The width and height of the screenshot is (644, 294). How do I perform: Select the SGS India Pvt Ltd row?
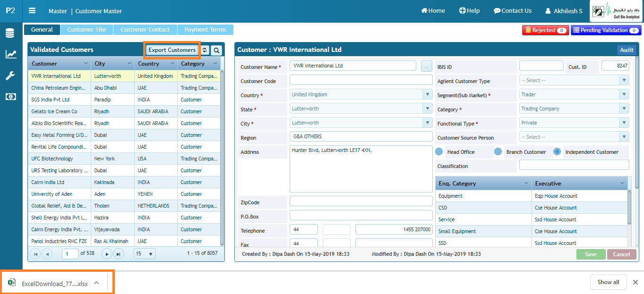point(124,100)
